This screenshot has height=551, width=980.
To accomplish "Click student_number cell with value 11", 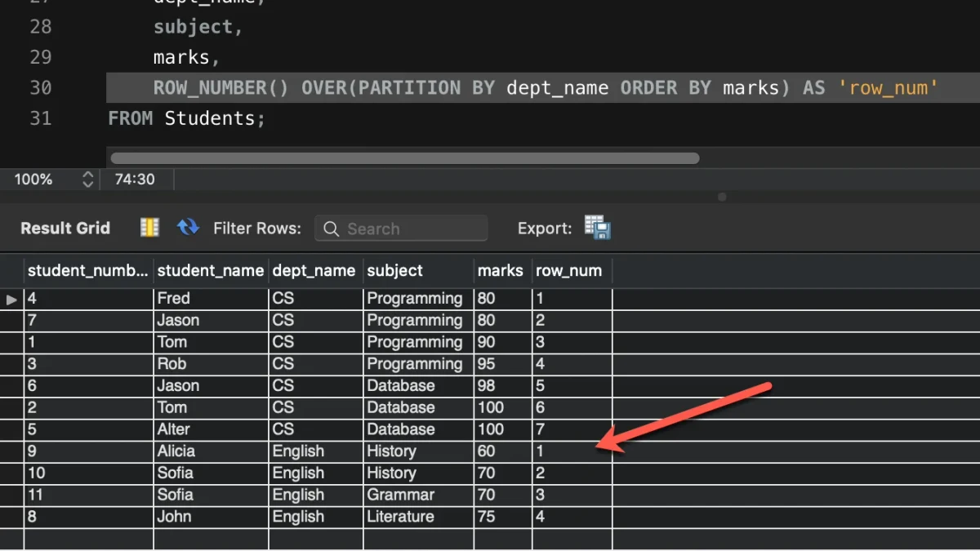I will 88,495.
